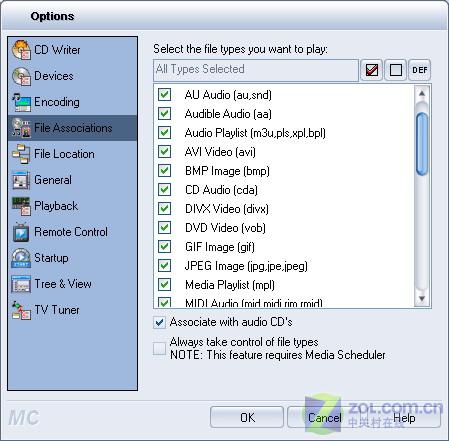Viewport: 449px width, 441px height.
Task: Deselect all file types empty box button
Action: click(396, 70)
